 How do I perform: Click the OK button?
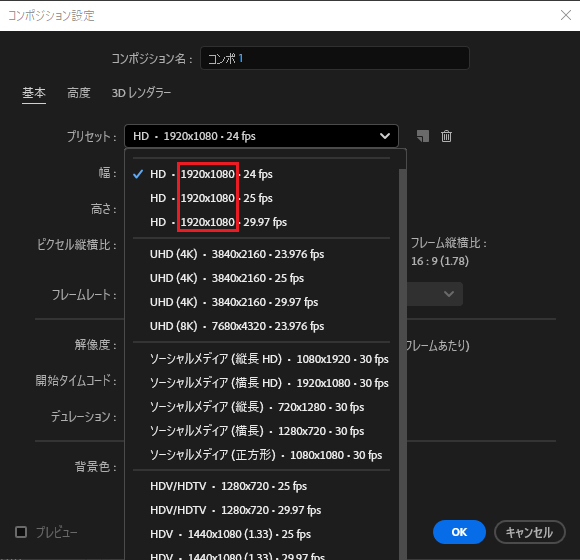pos(459,532)
